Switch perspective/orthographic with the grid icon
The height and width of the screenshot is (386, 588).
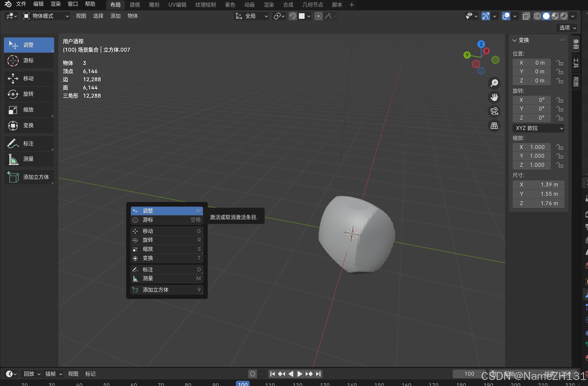(x=494, y=125)
